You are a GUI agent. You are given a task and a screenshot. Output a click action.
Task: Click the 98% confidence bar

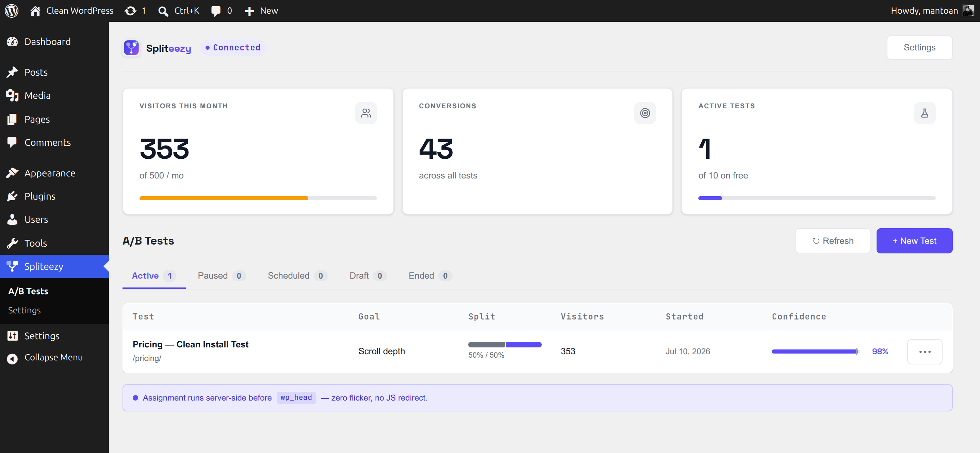[815, 352]
